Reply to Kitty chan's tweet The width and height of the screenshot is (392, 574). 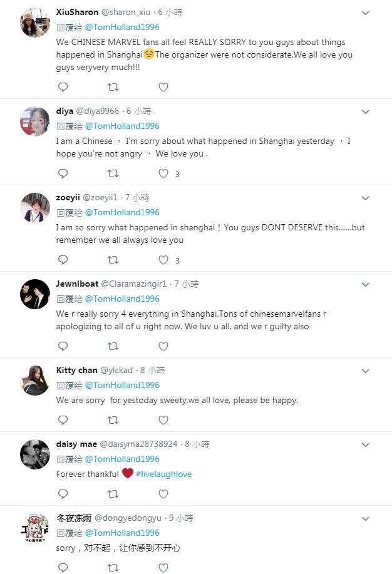(62, 420)
